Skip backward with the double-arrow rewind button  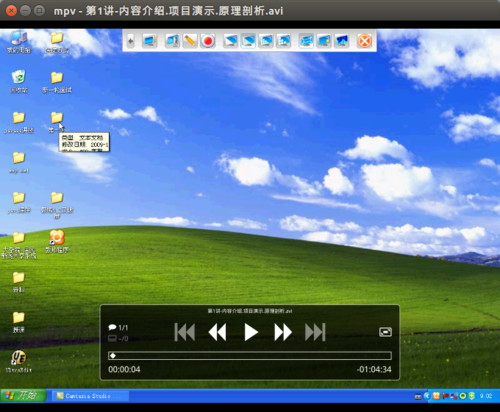point(217,332)
